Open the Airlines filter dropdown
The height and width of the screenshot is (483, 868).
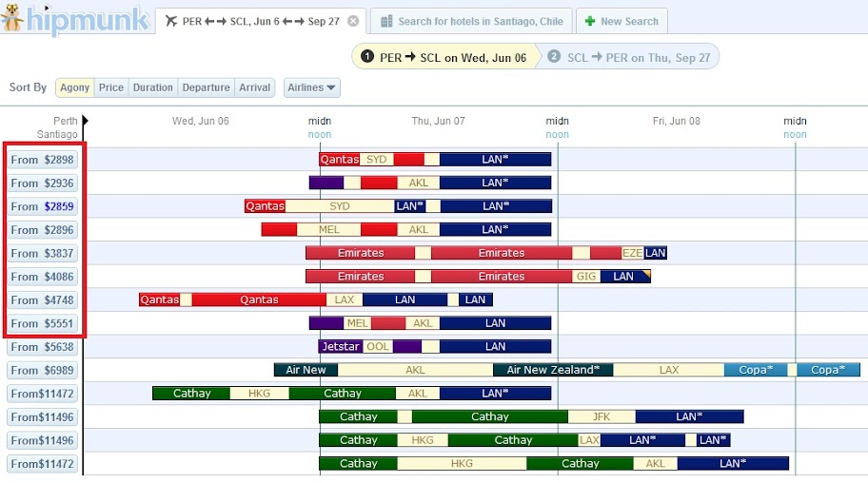[x=311, y=87]
